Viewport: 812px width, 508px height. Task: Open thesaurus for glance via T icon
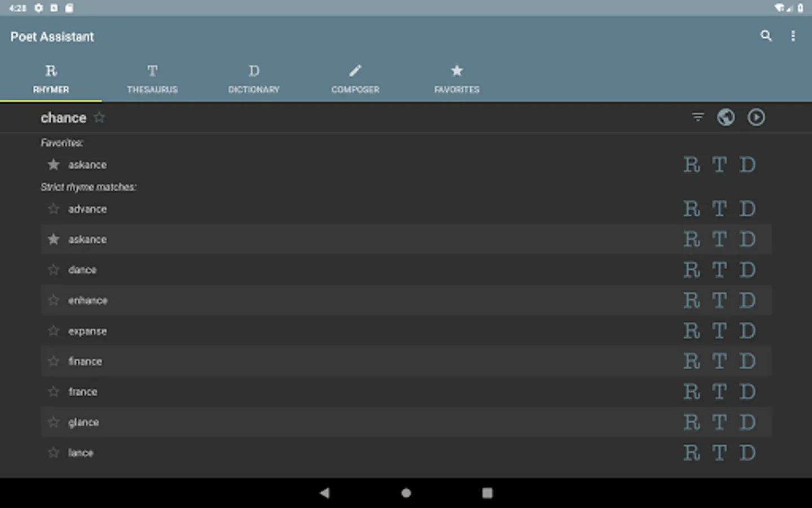pyautogui.click(x=720, y=422)
